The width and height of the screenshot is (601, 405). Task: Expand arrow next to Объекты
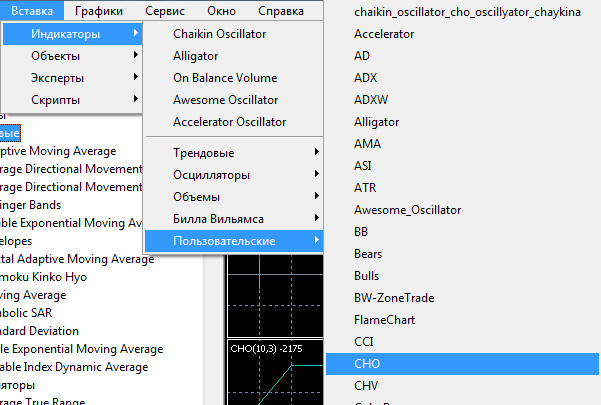click(x=135, y=55)
